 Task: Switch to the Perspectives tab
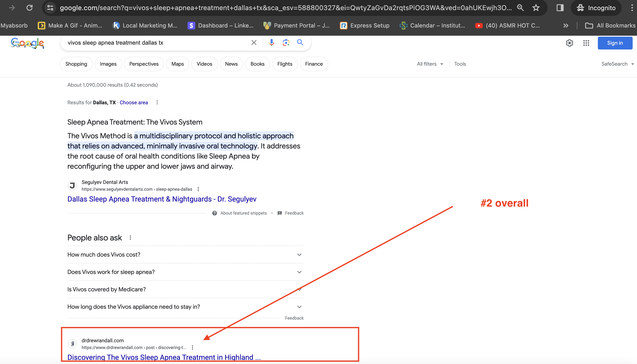pos(144,64)
